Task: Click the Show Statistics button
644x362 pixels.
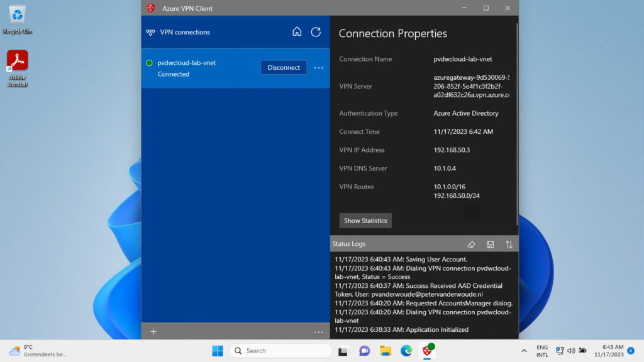Action: pos(365,221)
